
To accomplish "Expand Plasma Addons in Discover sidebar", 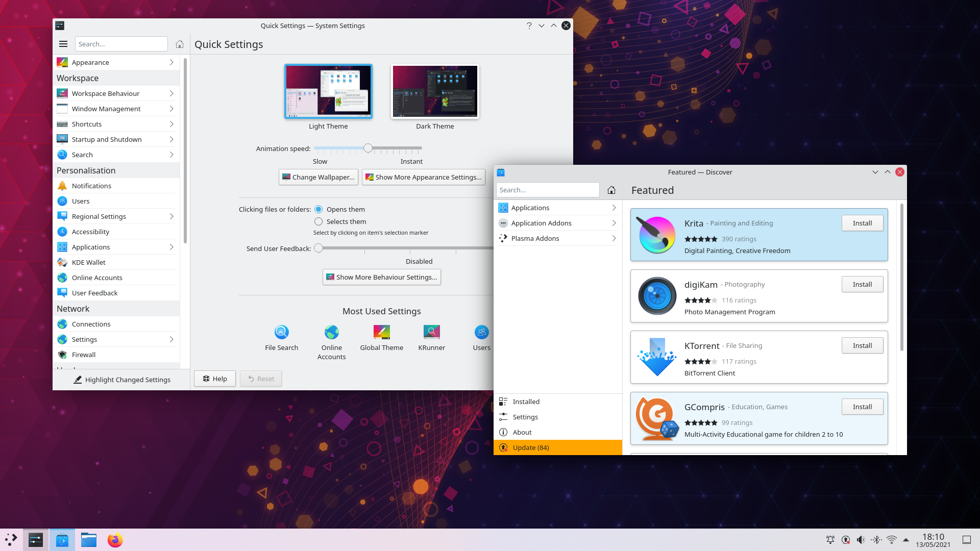I will pos(613,238).
